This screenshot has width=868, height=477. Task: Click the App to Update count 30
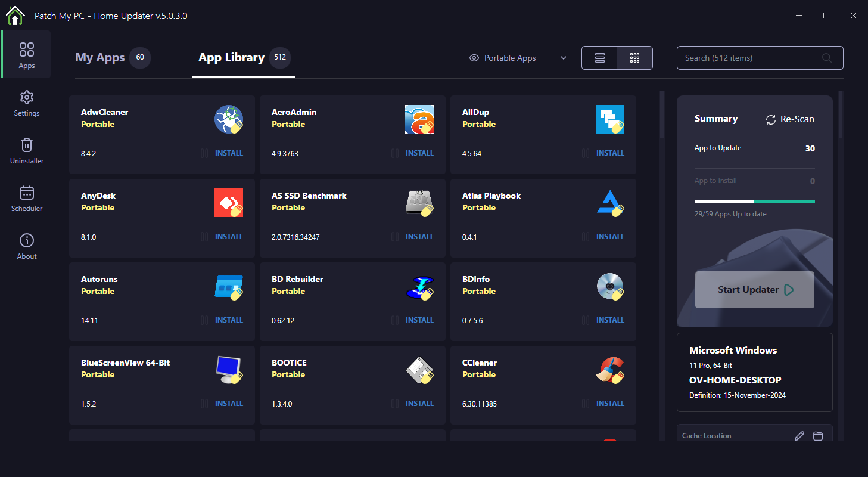point(810,148)
